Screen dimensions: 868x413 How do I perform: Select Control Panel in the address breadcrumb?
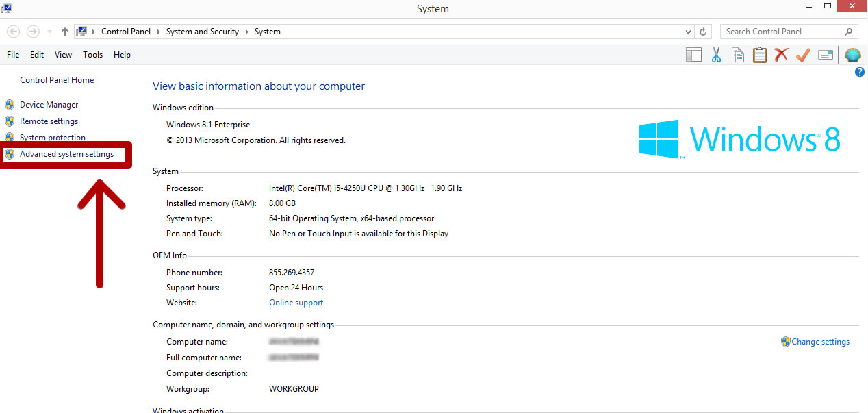click(x=127, y=32)
